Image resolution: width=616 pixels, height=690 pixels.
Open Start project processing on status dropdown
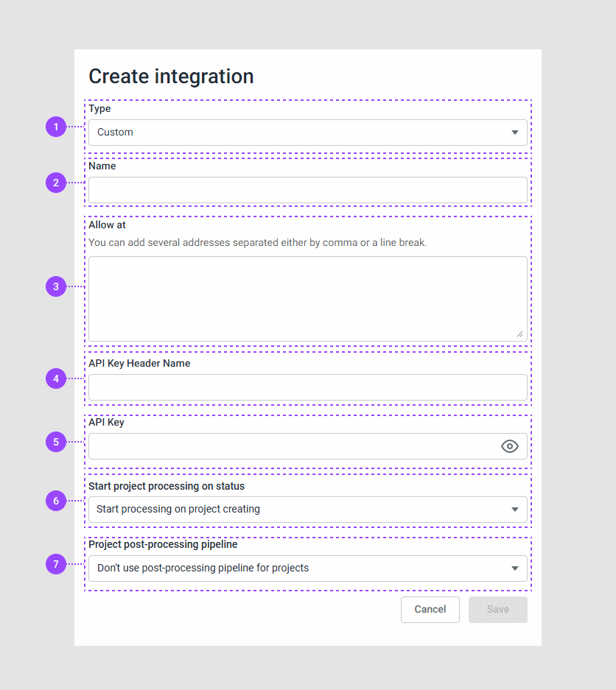[308, 510]
